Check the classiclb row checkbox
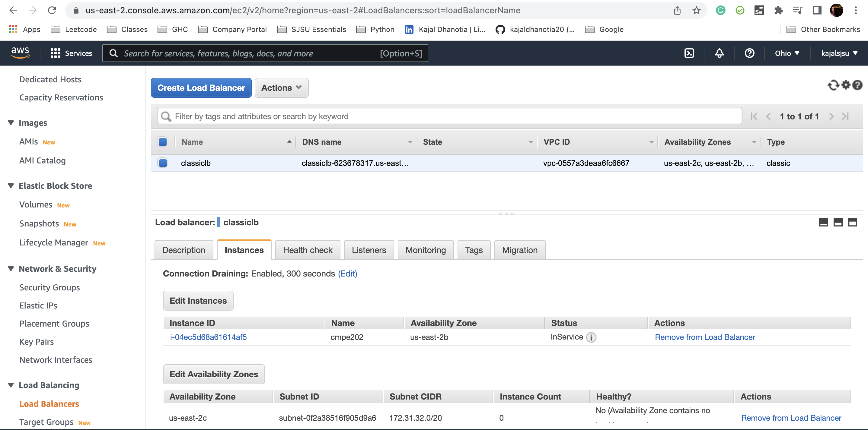Screen dimensions: 868x430 tap(162, 163)
